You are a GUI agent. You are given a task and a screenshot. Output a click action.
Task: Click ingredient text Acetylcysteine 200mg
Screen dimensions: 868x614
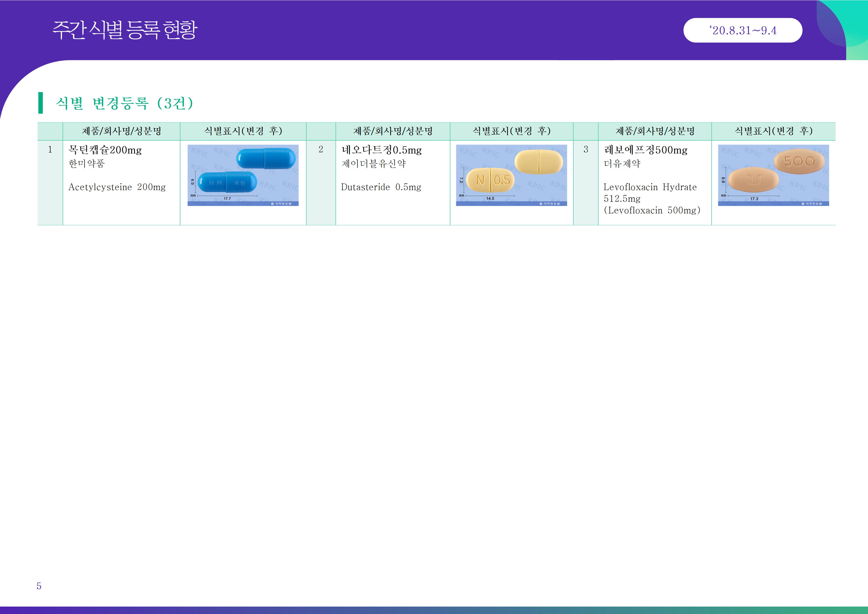tap(117, 187)
